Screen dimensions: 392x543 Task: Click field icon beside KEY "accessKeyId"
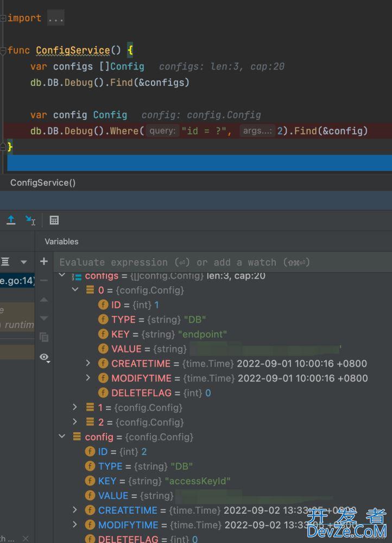point(90,481)
